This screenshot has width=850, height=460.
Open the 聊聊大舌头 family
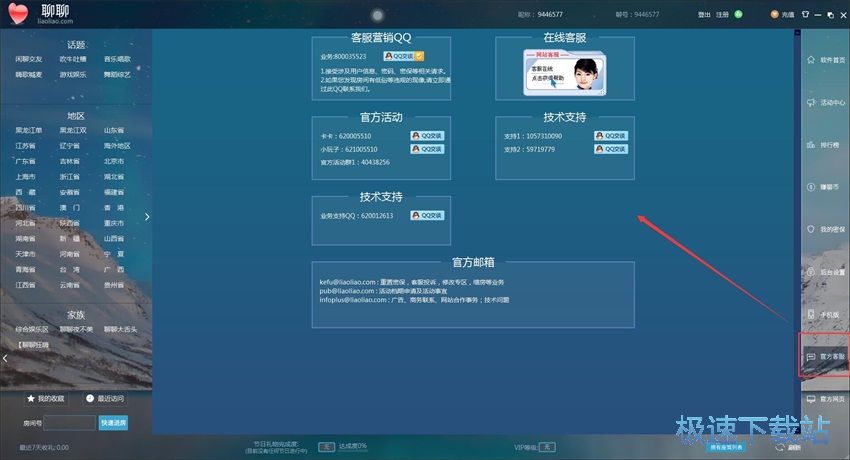(x=120, y=329)
